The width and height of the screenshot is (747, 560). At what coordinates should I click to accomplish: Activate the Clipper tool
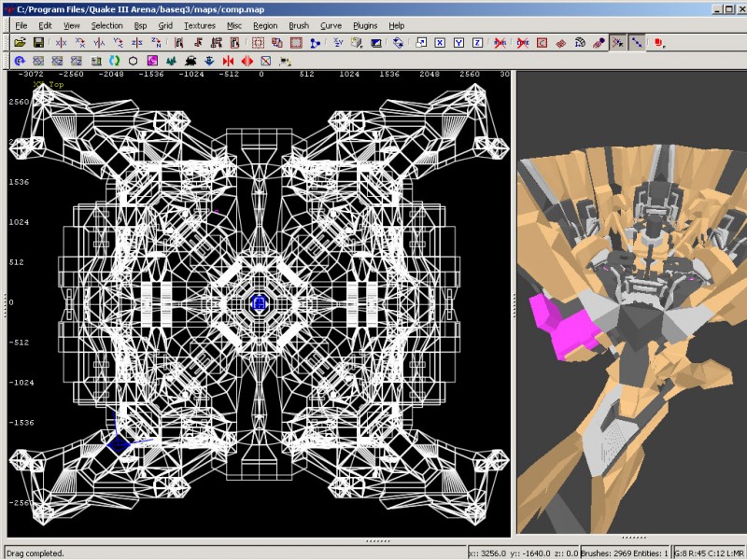point(315,43)
